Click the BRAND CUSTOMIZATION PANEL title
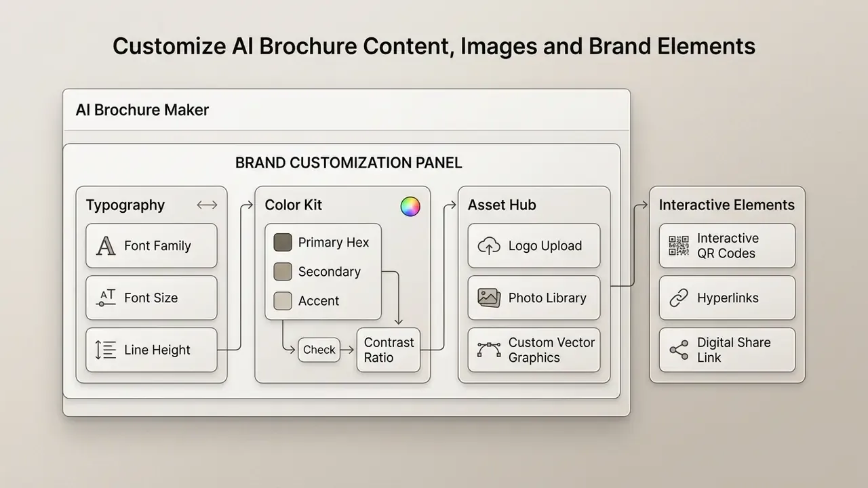The height and width of the screenshot is (488, 868). coord(349,163)
